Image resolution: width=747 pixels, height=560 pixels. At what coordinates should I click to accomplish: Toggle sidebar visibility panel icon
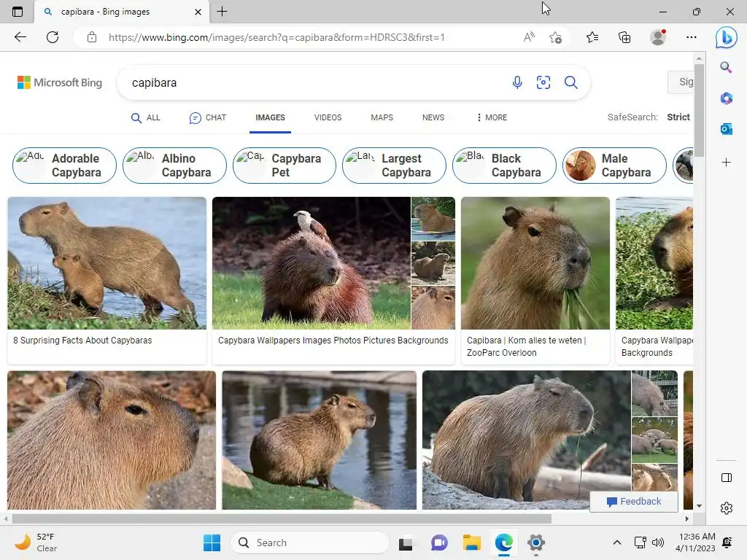pyautogui.click(x=726, y=478)
